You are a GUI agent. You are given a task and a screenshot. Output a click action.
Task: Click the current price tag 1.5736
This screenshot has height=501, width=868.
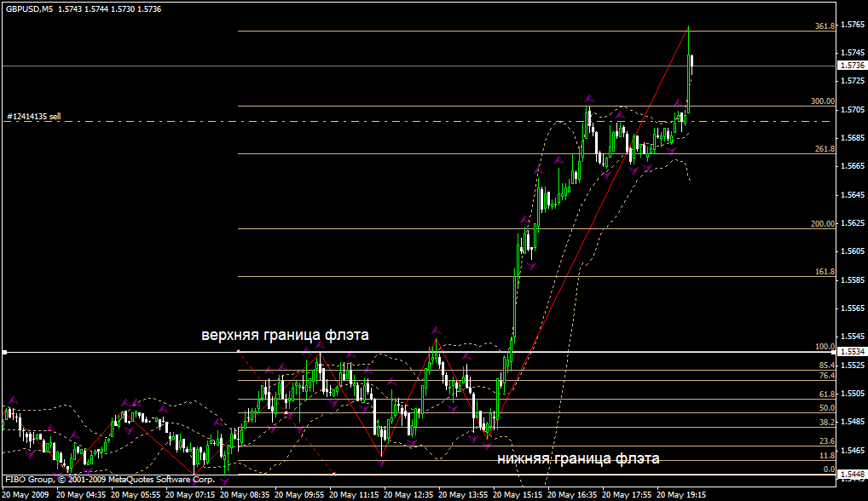pos(851,66)
